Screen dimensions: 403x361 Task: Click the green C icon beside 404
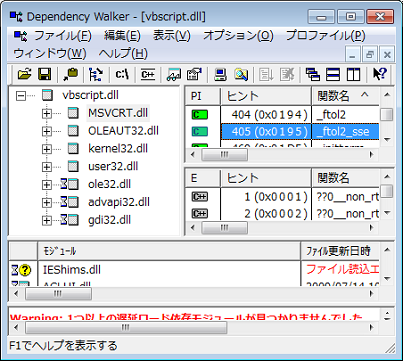tap(200, 115)
